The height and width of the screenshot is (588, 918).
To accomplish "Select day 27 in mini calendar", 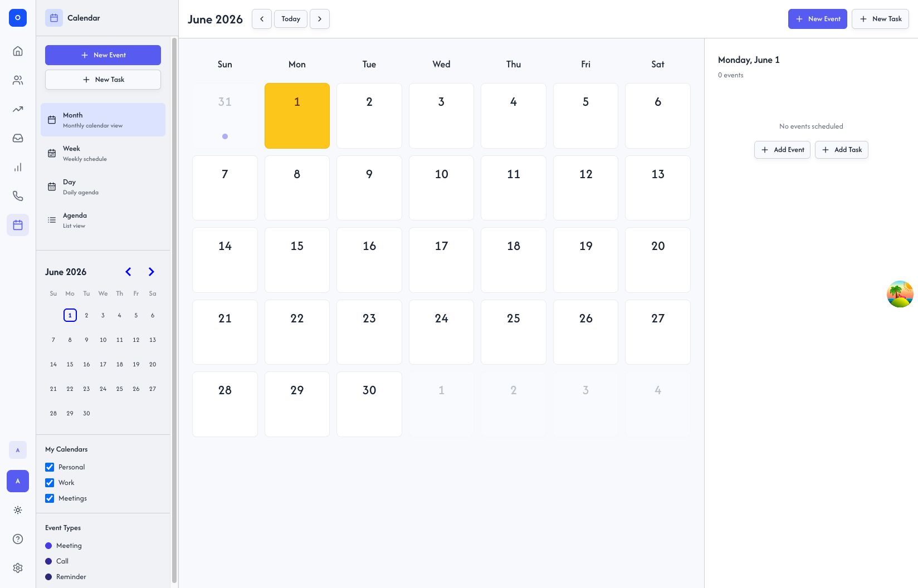I will coord(153,389).
